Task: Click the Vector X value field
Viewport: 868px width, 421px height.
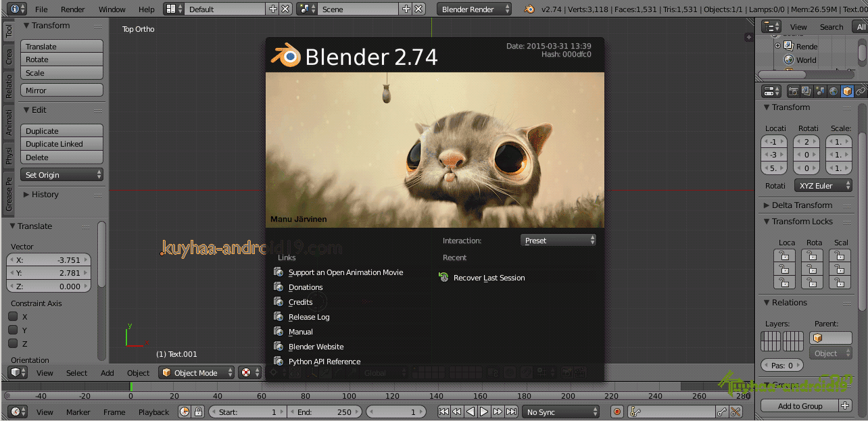Action: [49, 259]
